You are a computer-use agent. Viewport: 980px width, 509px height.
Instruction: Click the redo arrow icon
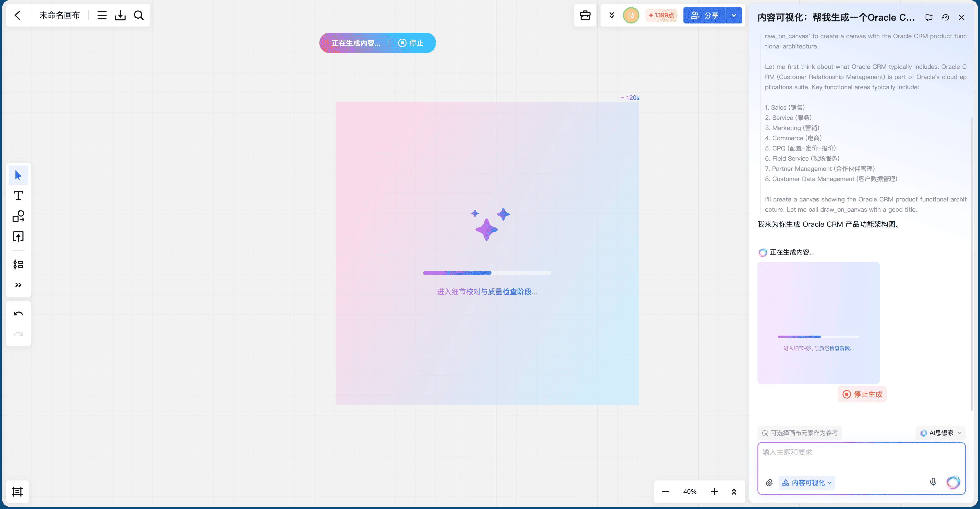tap(18, 334)
